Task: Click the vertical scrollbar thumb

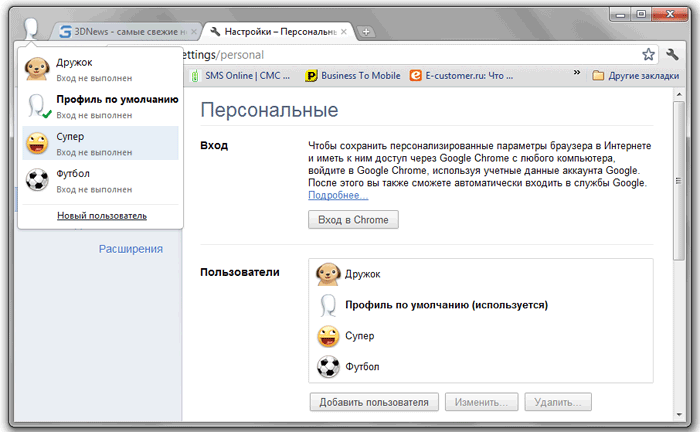Action: tap(679, 181)
